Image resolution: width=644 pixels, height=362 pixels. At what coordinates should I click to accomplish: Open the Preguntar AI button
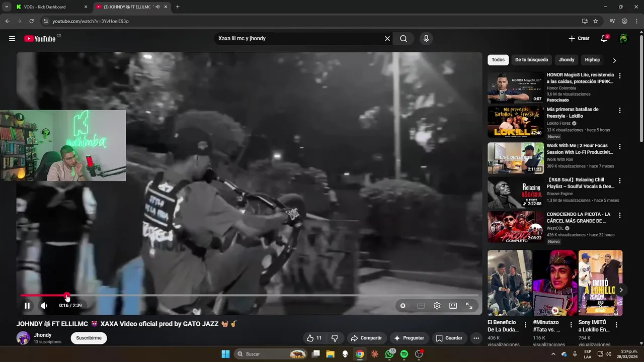409,338
